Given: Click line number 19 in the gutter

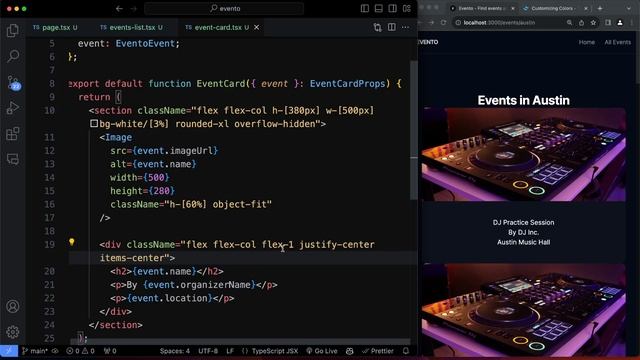Looking at the screenshot, I should tap(49, 244).
